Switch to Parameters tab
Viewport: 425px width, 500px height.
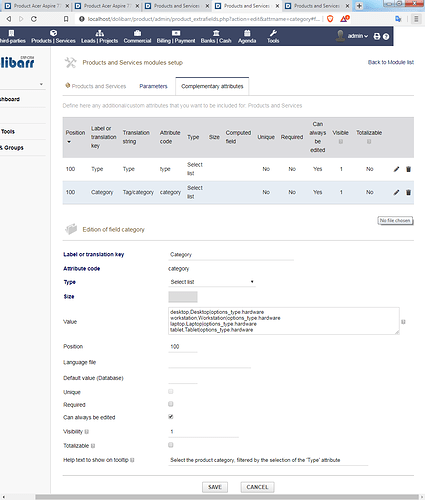(x=153, y=86)
